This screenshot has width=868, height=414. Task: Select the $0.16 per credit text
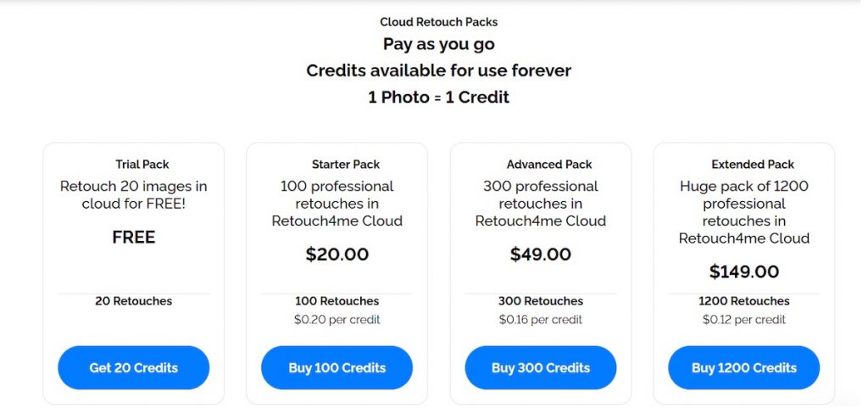coord(541,320)
